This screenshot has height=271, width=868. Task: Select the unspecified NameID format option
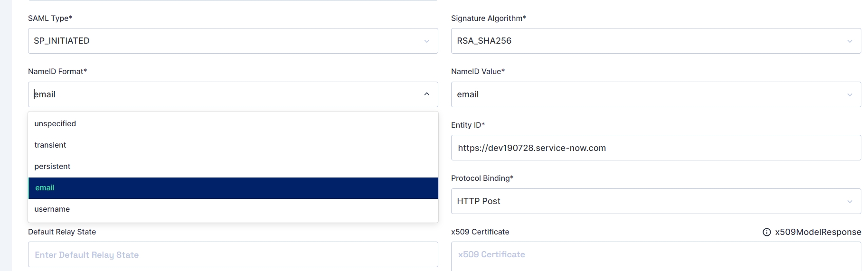(x=55, y=123)
